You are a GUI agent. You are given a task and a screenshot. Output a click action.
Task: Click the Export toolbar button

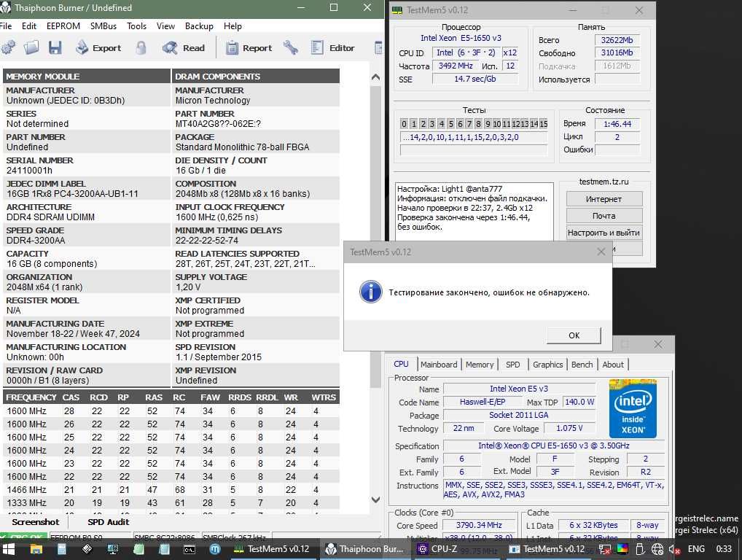pos(98,48)
